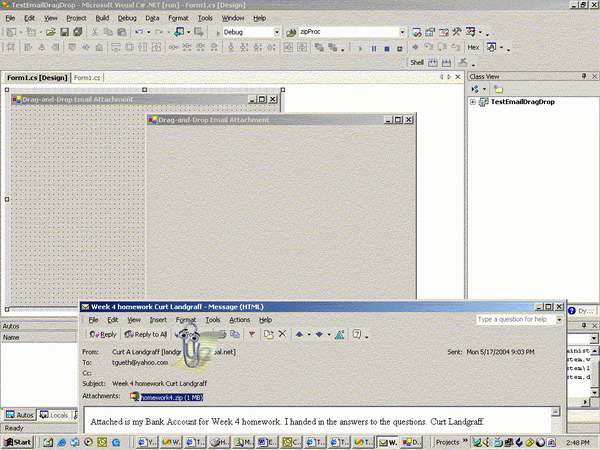
Task: Open the Debug menu in Visual Studio
Action: pos(127,18)
